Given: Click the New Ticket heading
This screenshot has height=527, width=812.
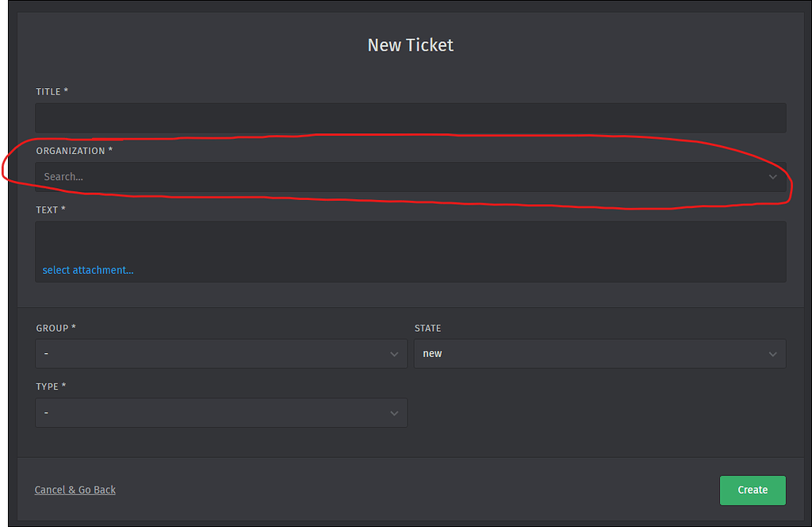Looking at the screenshot, I should [410, 45].
